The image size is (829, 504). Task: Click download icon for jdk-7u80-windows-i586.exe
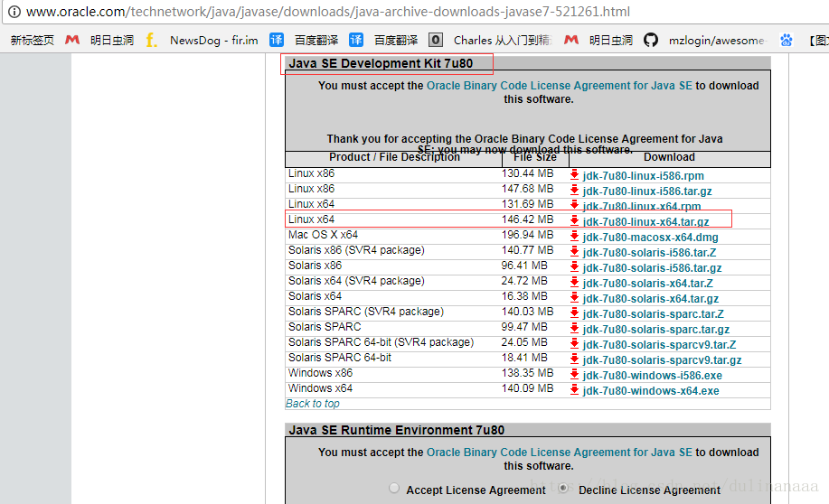coord(575,374)
